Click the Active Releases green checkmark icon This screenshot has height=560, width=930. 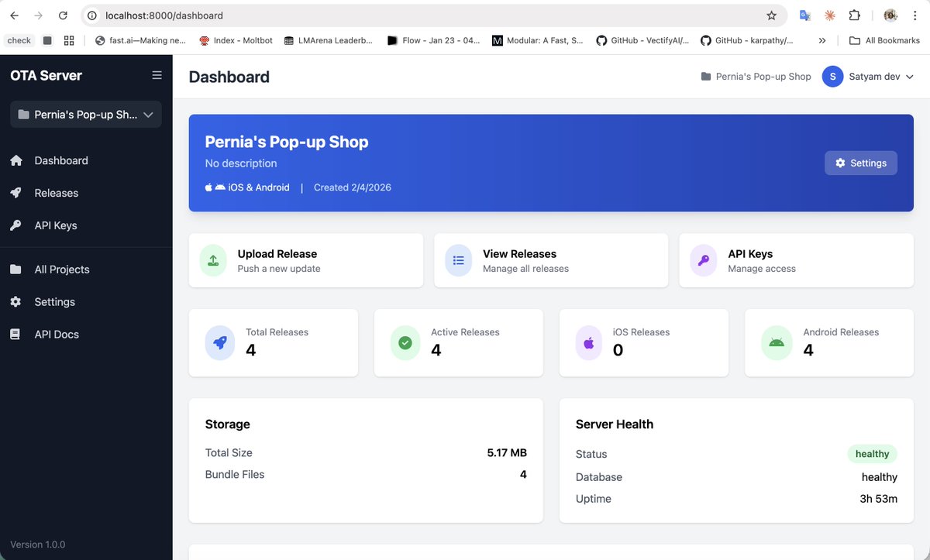[405, 342]
